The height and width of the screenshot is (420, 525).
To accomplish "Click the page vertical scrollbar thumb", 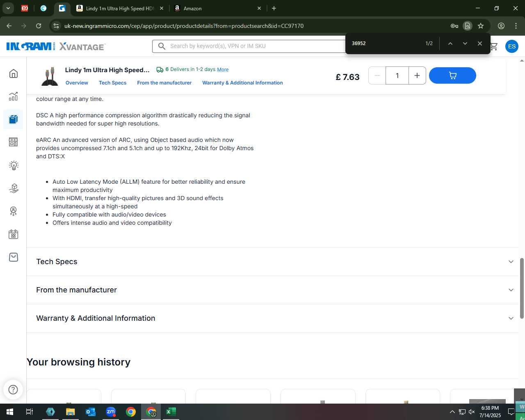I will 522,288.
